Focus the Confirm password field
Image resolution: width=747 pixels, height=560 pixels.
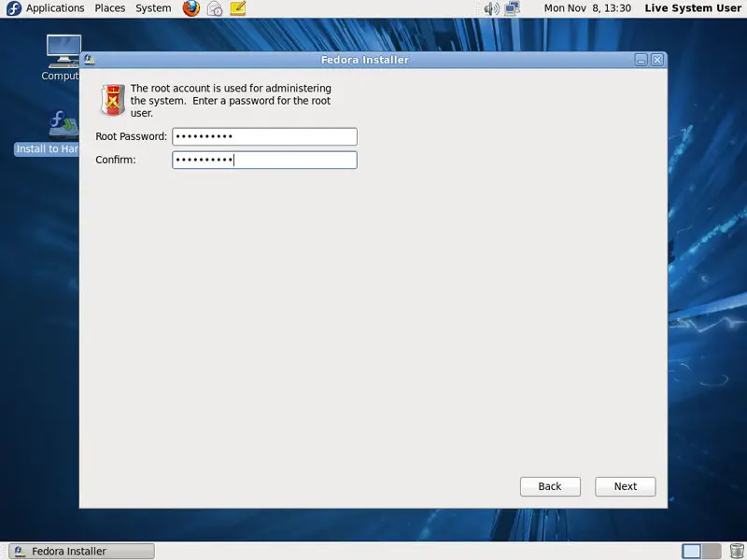[264, 160]
